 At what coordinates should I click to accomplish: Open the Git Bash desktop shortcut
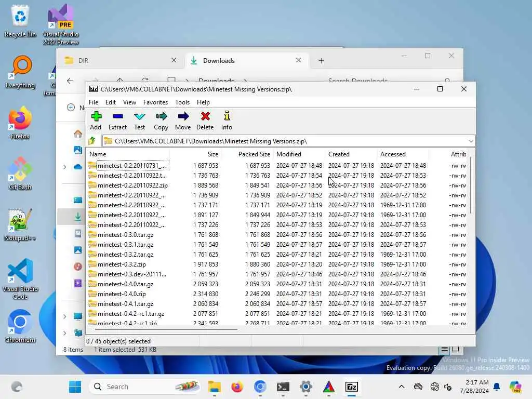(20, 174)
